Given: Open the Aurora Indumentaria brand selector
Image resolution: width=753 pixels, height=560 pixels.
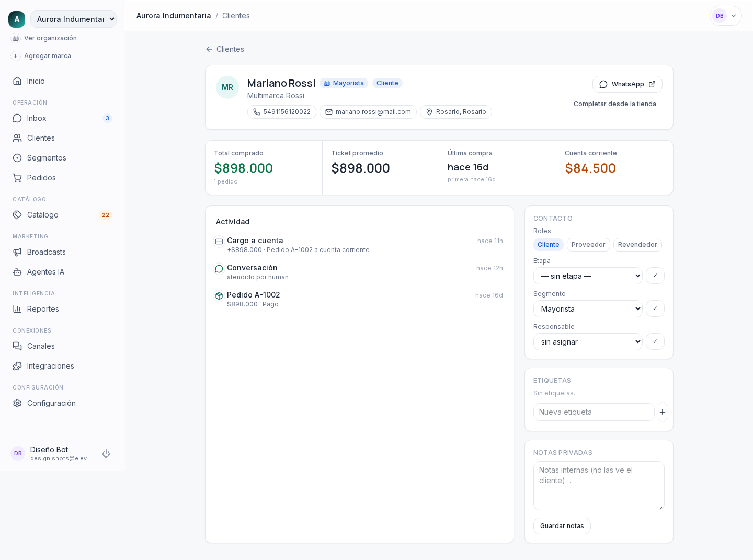Looking at the screenshot, I should 73,19.
